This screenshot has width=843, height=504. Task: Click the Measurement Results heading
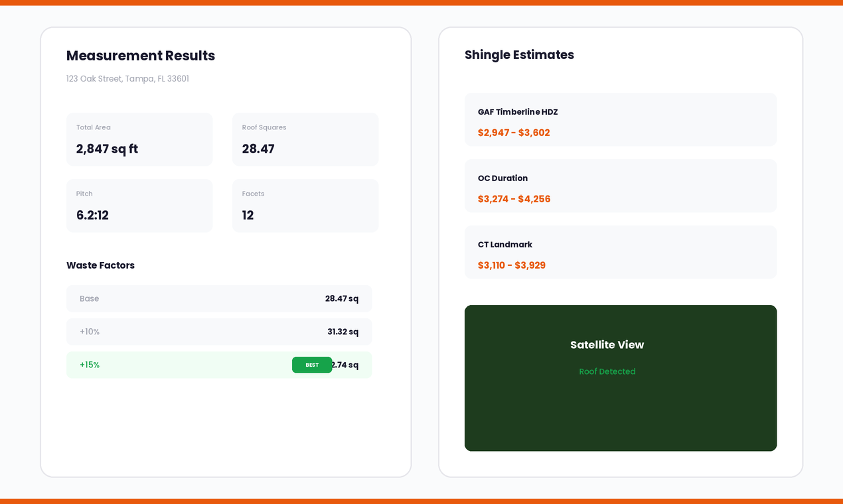[x=140, y=56]
